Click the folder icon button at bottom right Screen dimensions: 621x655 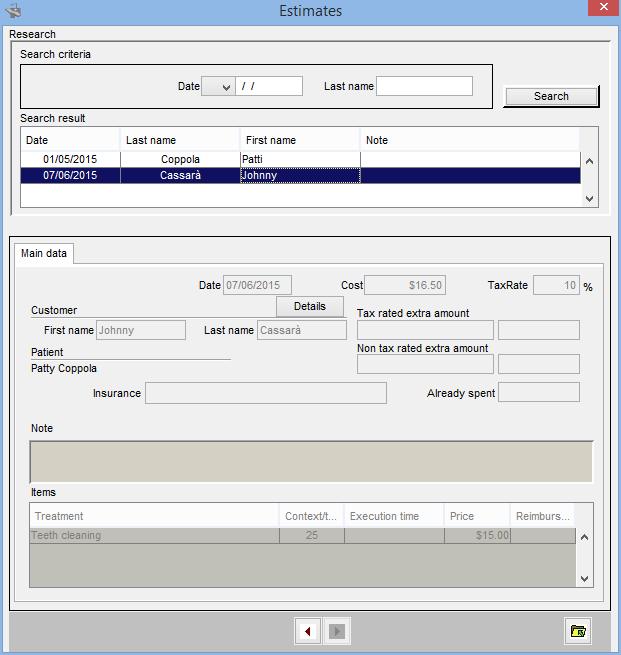point(577,631)
